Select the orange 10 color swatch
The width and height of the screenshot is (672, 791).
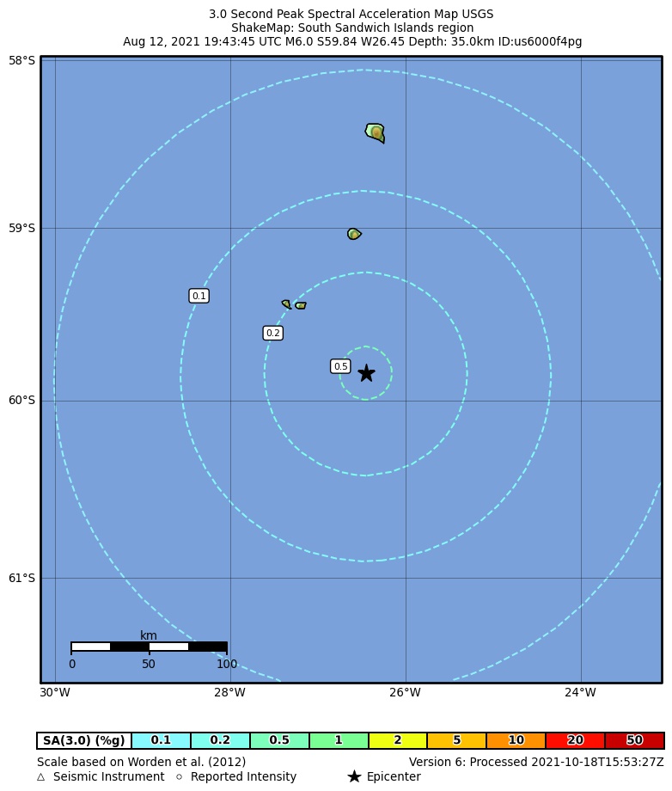(516, 740)
